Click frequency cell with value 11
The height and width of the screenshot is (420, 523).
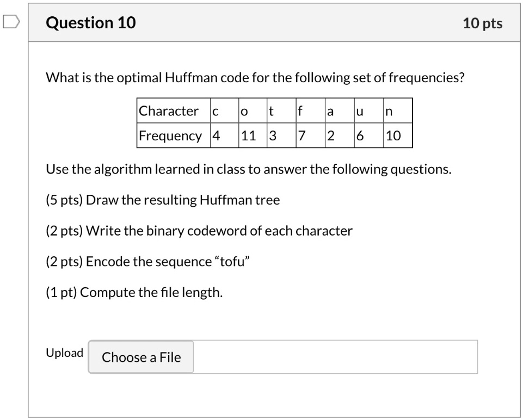(x=253, y=135)
